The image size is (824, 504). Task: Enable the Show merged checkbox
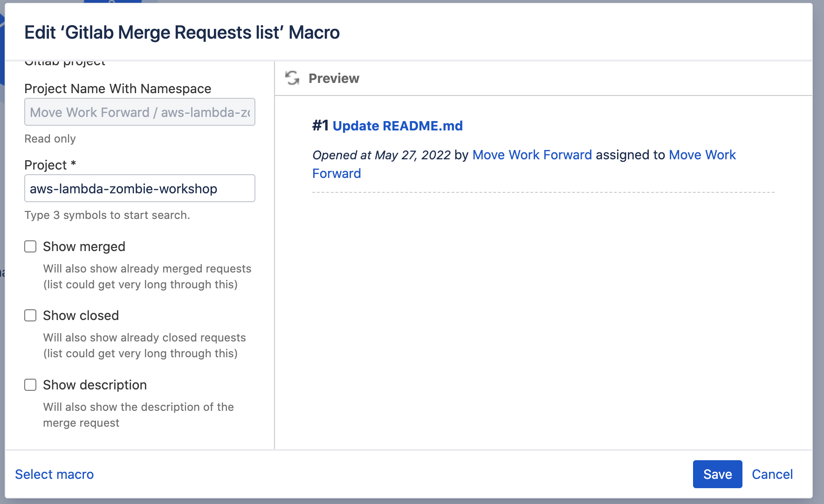[x=30, y=246]
